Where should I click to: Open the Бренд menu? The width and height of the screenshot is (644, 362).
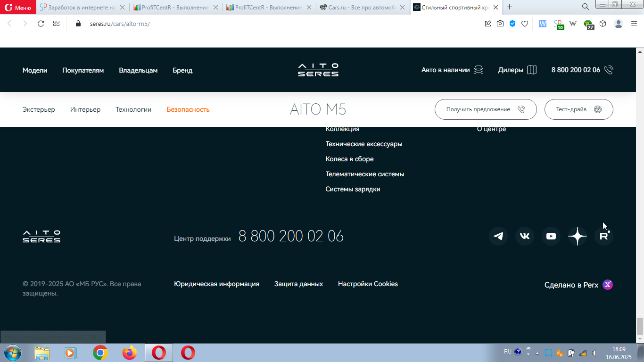click(x=182, y=70)
